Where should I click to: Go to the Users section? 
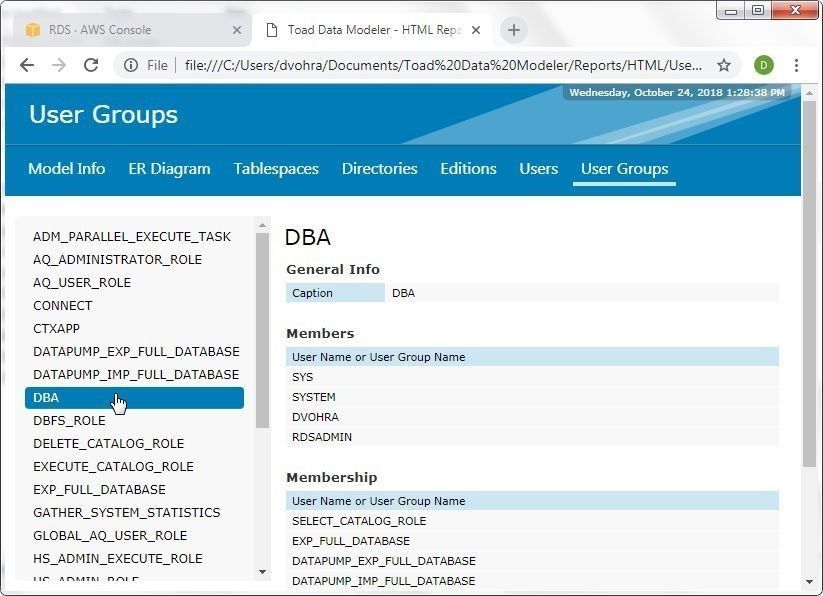point(539,168)
